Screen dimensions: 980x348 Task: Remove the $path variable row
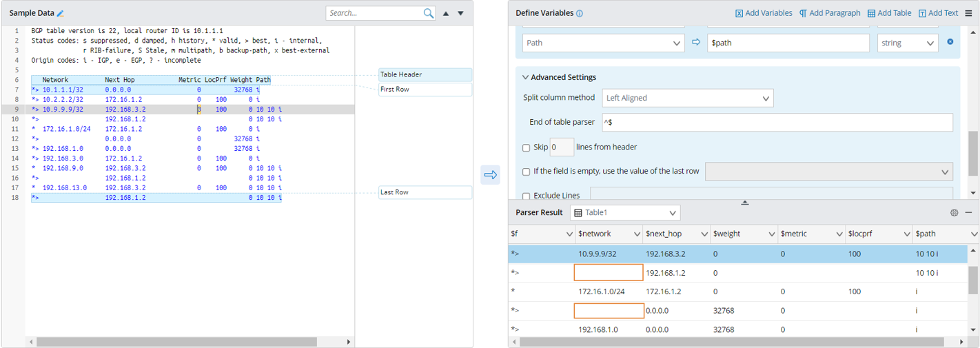pos(950,42)
